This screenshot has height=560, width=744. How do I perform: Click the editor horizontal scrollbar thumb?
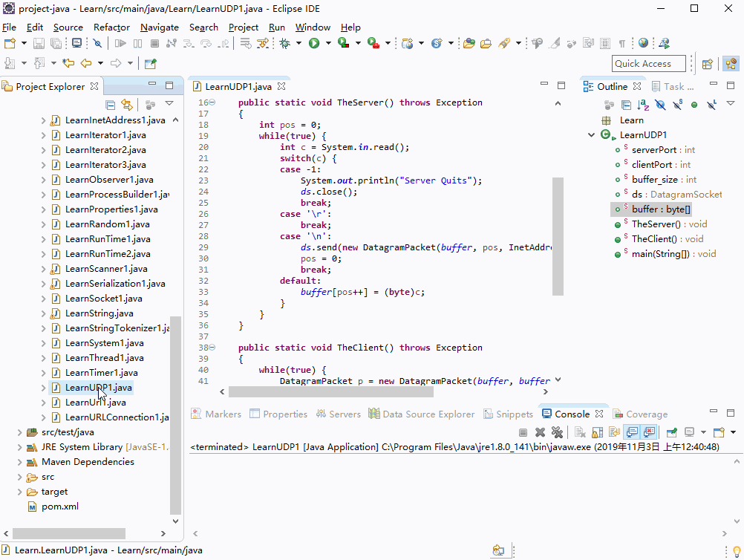[x=330, y=392]
